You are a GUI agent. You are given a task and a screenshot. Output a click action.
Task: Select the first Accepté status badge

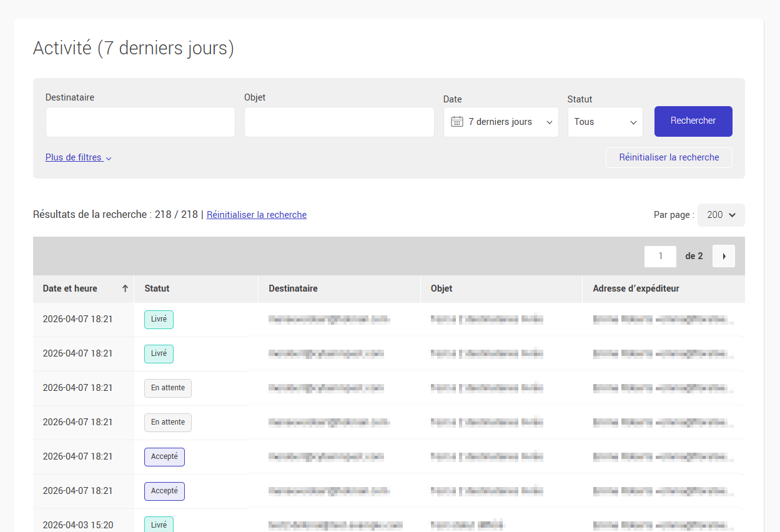(164, 456)
